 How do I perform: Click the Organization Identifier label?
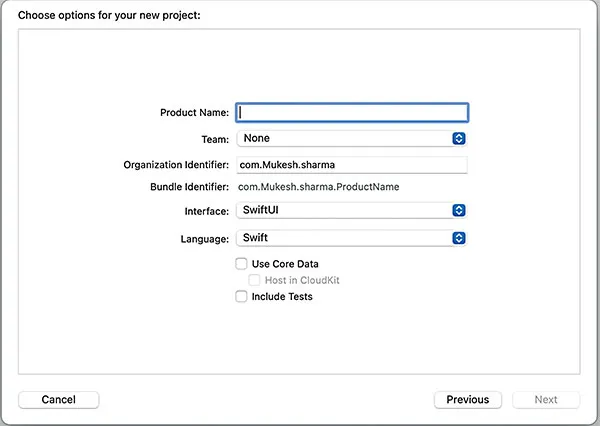pos(177,165)
